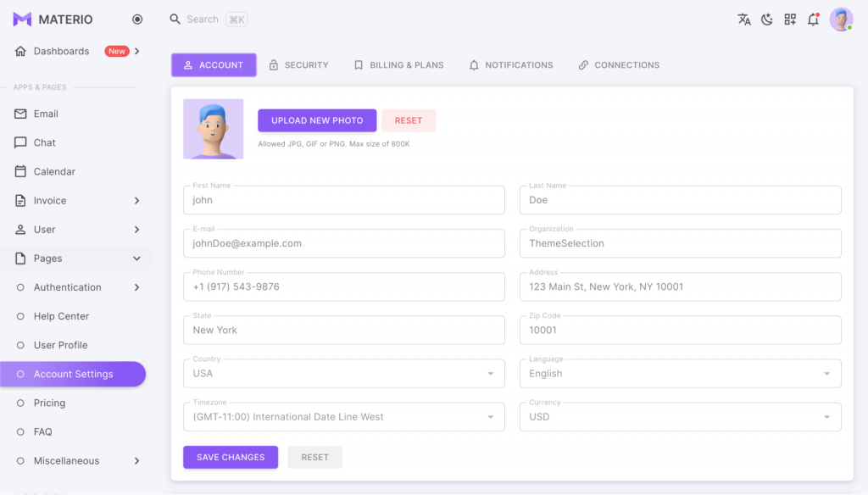Click the Invoice document icon

click(x=20, y=200)
